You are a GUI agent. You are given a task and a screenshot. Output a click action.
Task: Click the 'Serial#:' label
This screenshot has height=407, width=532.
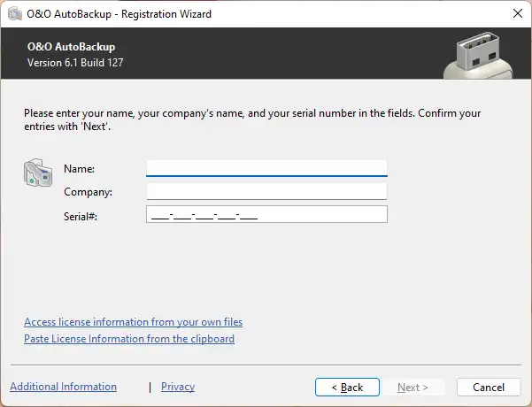coord(81,217)
